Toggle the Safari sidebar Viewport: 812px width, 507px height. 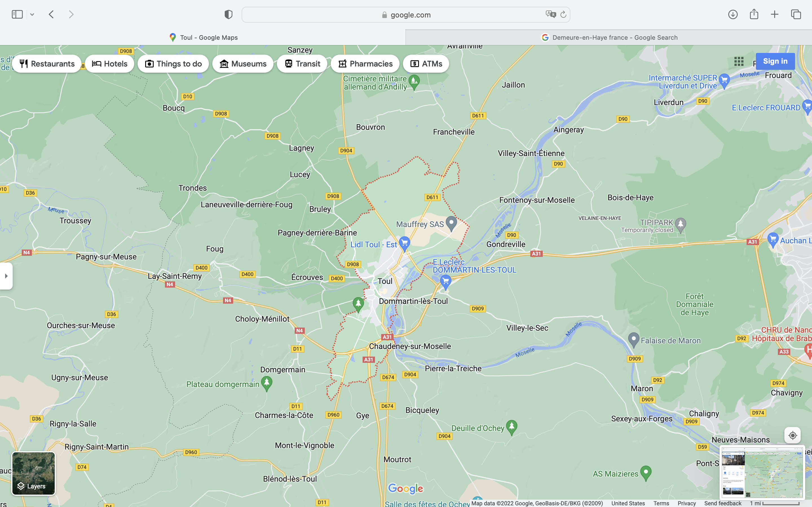(17, 14)
